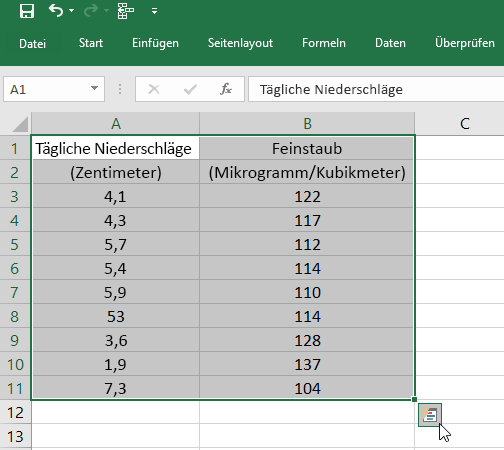Image resolution: width=504 pixels, height=450 pixels.
Task: Select row 1 header
Action: point(15,148)
